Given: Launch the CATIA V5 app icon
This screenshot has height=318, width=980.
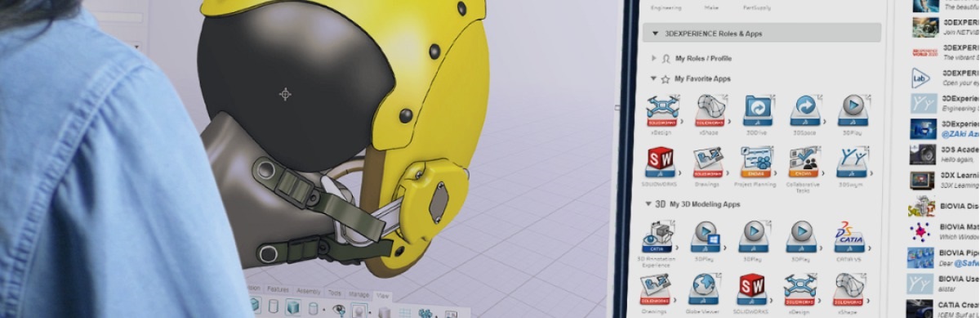Looking at the screenshot, I should click(850, 237).
